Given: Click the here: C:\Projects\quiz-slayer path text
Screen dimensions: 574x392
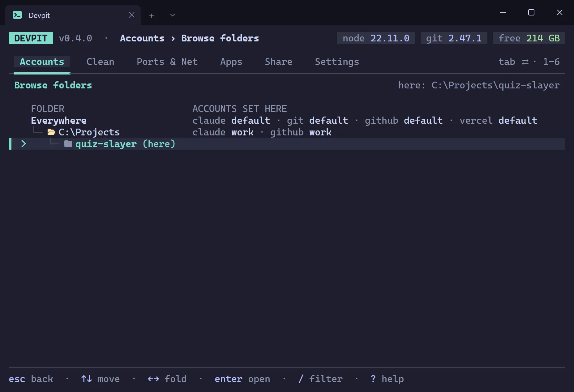Looking at the screenshot, I should (479, 85).
